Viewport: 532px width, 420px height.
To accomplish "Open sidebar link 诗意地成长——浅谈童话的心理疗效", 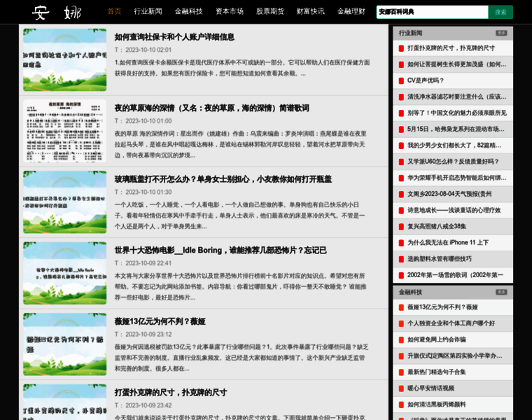I will [454, 211].
